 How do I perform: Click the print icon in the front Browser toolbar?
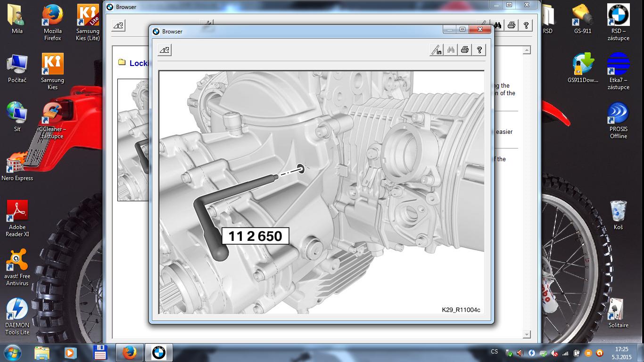465,50
